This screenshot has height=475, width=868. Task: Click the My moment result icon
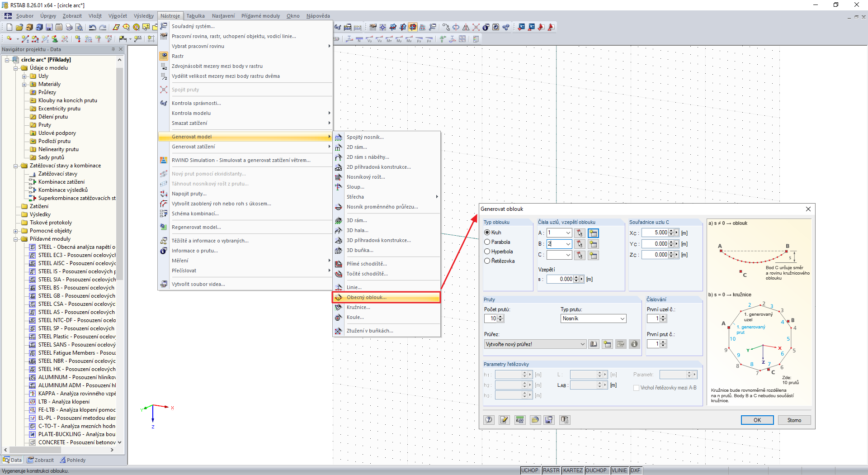pos(399,39)
